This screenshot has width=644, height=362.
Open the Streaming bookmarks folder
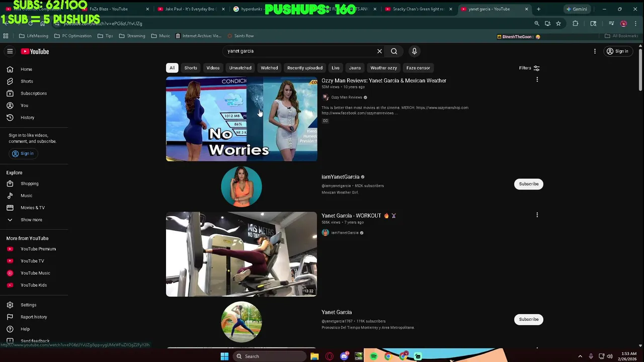(132, 36)
